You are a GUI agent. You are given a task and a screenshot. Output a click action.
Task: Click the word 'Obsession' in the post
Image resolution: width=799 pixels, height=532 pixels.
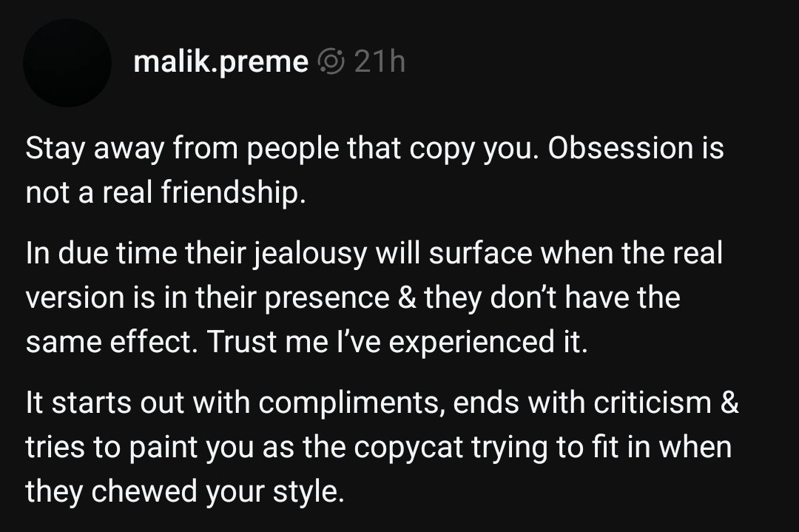[621, 149]
